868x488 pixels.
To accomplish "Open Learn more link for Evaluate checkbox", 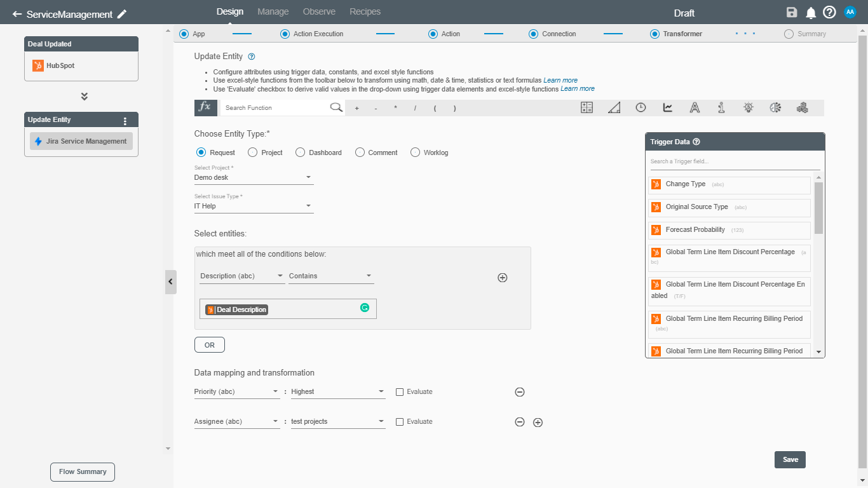I will 578,89.
